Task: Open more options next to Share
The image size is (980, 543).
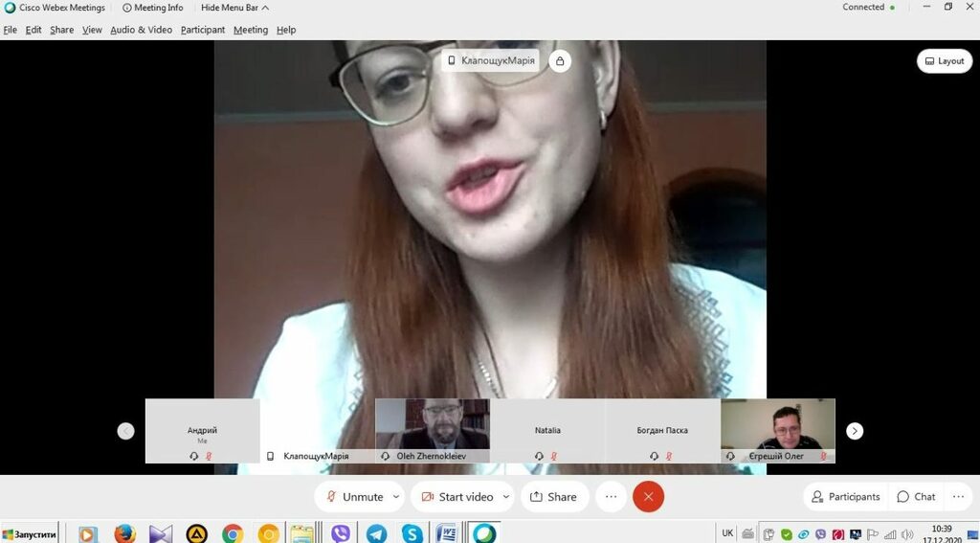Action: (x=610, y=497)
